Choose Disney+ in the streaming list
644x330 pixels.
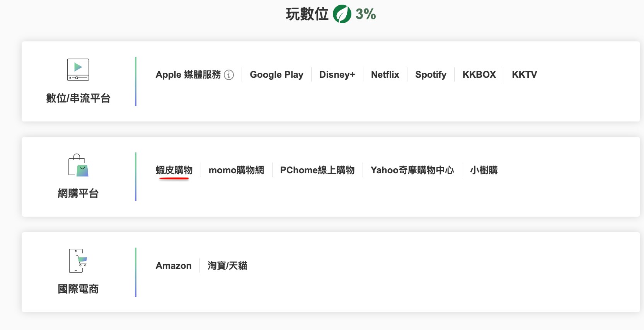tap(337, 75)
